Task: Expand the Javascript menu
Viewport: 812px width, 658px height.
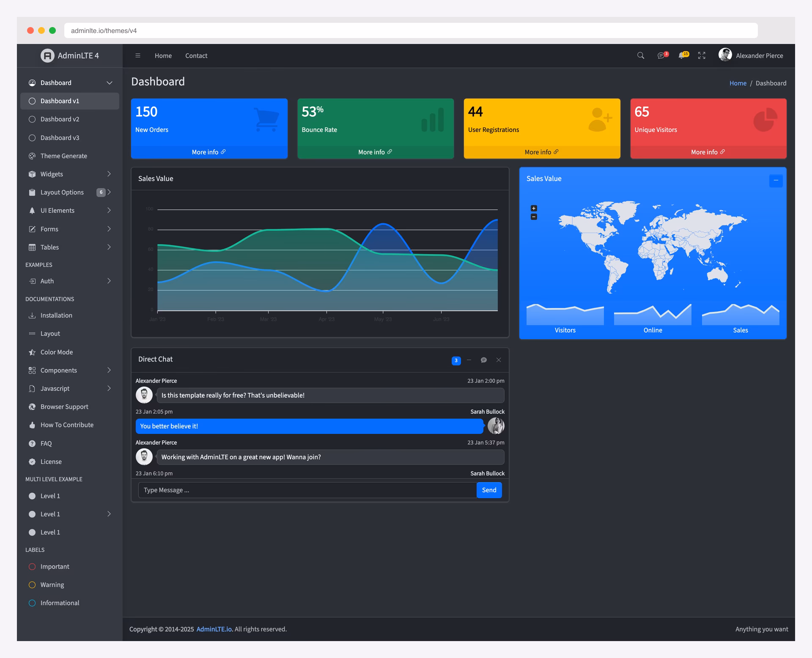Action: (70, 389)
